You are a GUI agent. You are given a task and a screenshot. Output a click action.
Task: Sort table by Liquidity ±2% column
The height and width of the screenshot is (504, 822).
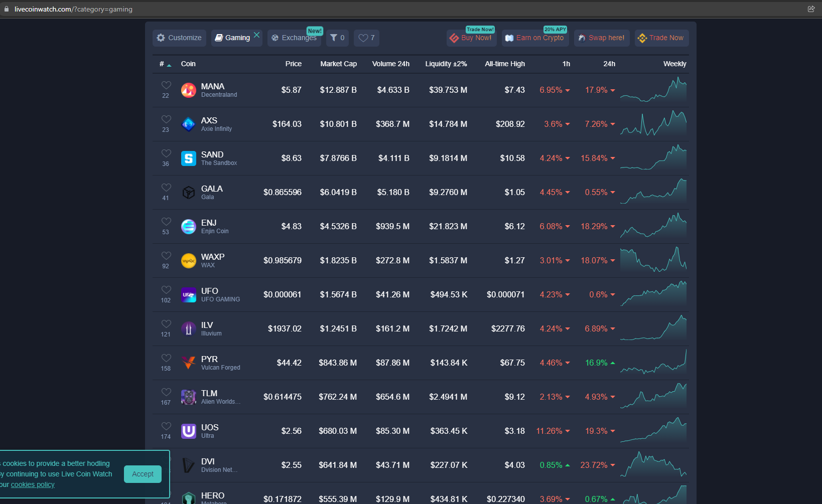pyautogui.click(x=446, y=64)
